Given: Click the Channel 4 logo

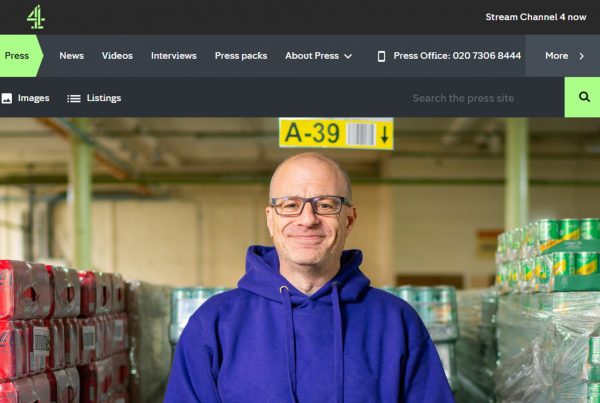Looking at the screenshot, I should click(x=36, y=17).
